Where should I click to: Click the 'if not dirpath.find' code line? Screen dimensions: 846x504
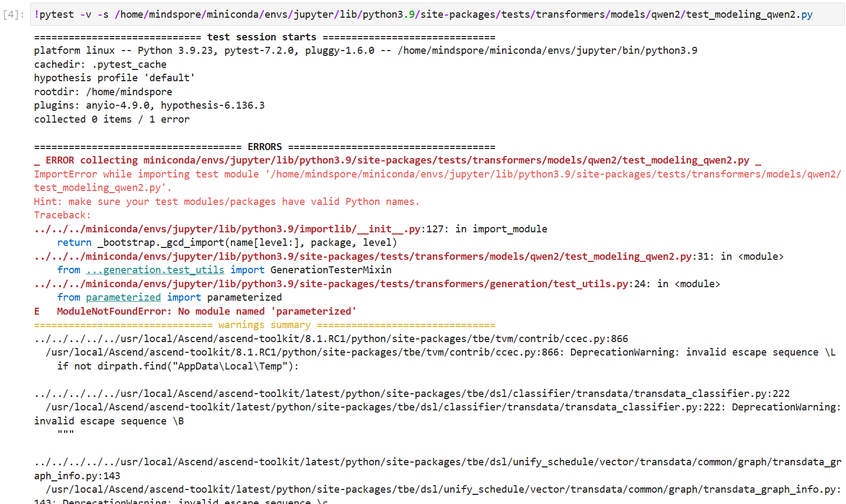(178, 366)
